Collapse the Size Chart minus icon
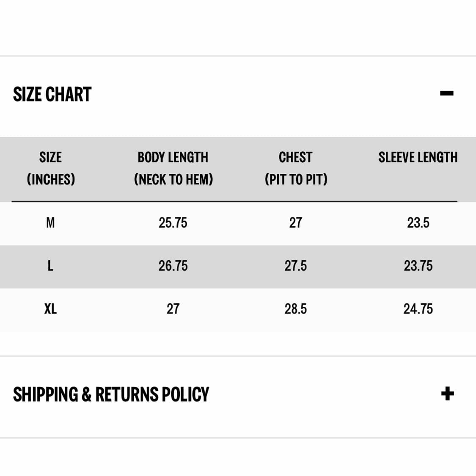476x476 pixels. (446, 93)
